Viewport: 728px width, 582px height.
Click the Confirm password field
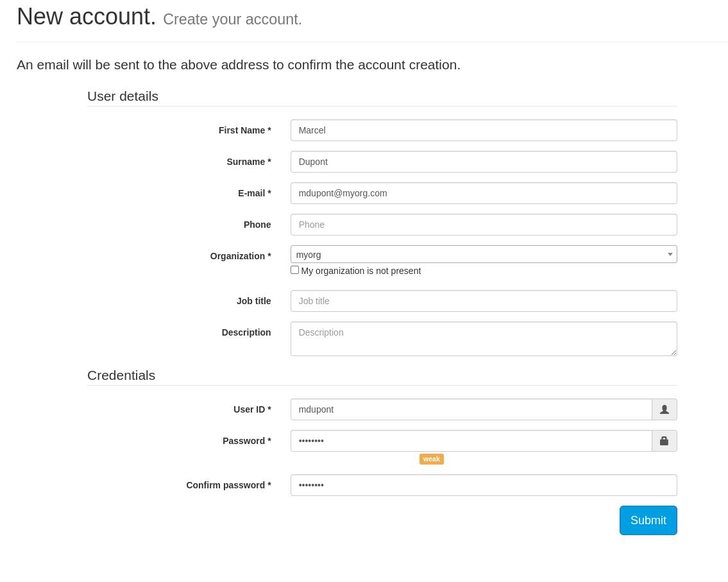484,485
